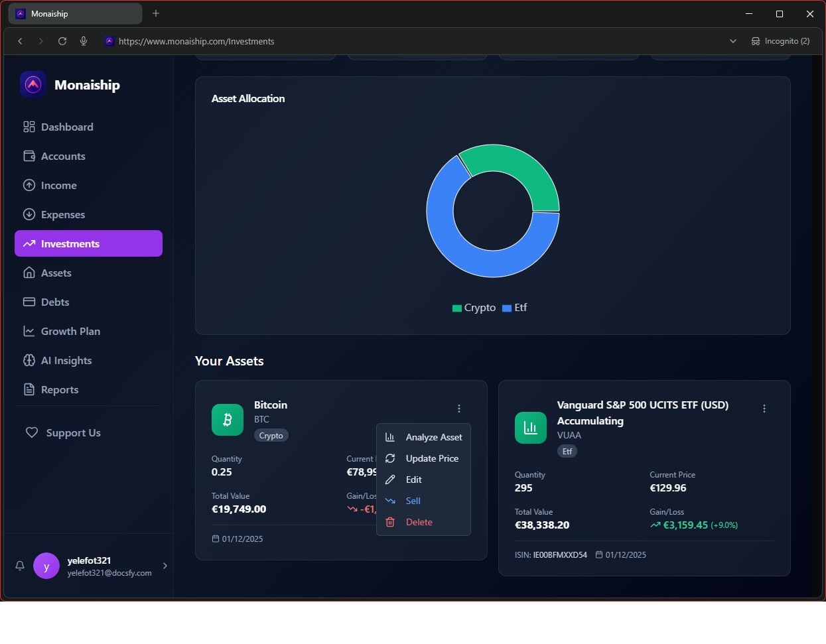
Task: Click the Edit pencil icon
Action: [x=390, y=480]
